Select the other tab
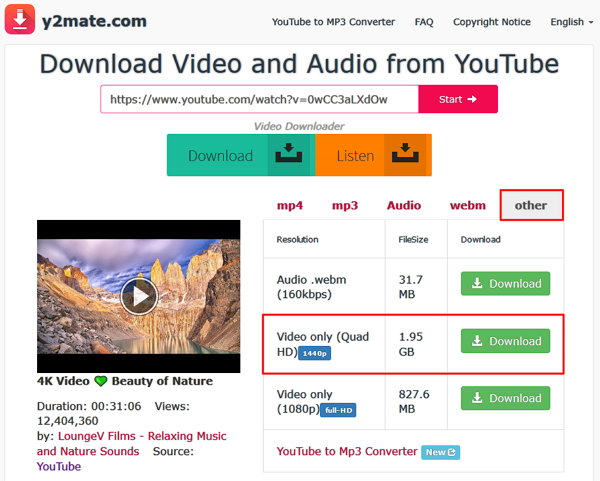Viewport: 600px width, 481px height. pyautogui.click(x=532, y=205)
